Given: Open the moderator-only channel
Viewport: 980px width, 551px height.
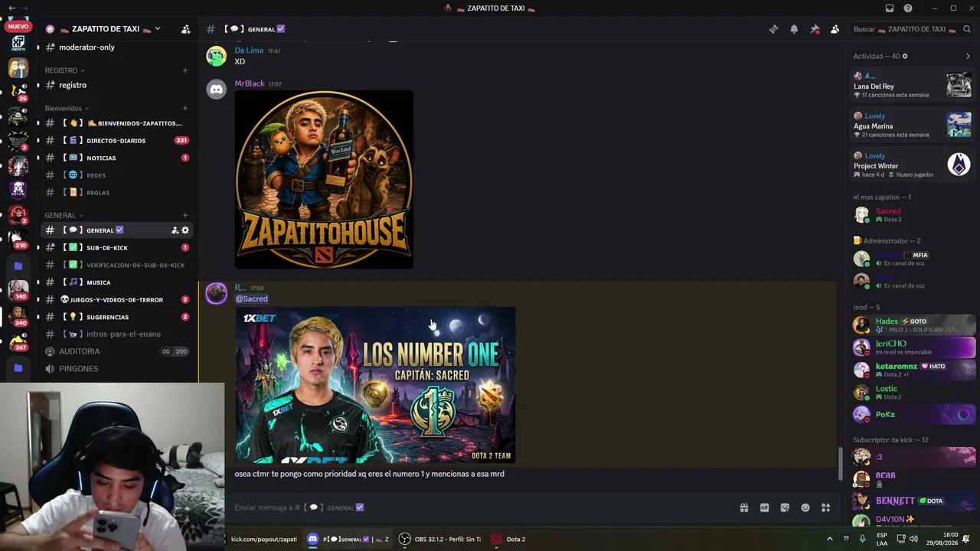Looking at the screenshot, I should tap(116, 47).
